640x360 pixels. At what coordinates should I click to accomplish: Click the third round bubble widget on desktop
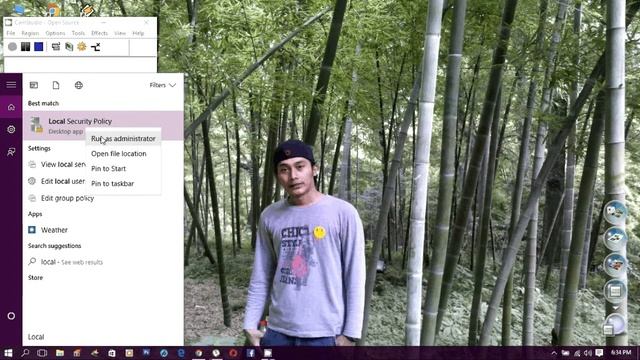615,265
